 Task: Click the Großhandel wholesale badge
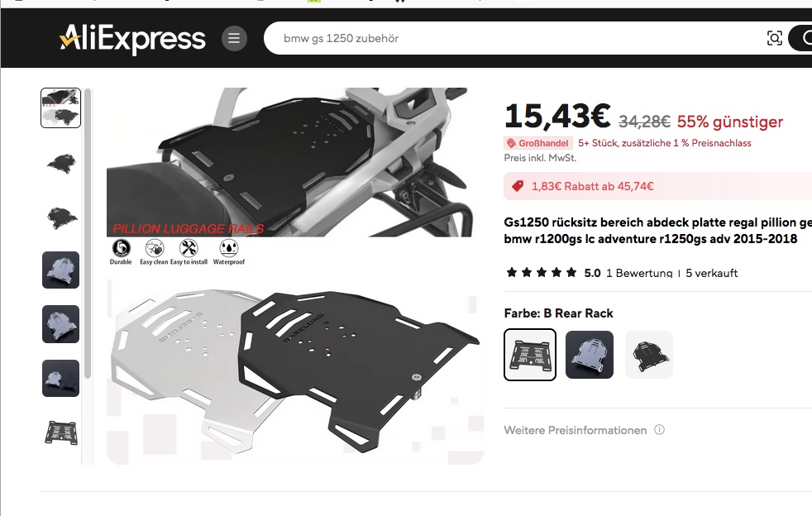(x=537, y=143)
